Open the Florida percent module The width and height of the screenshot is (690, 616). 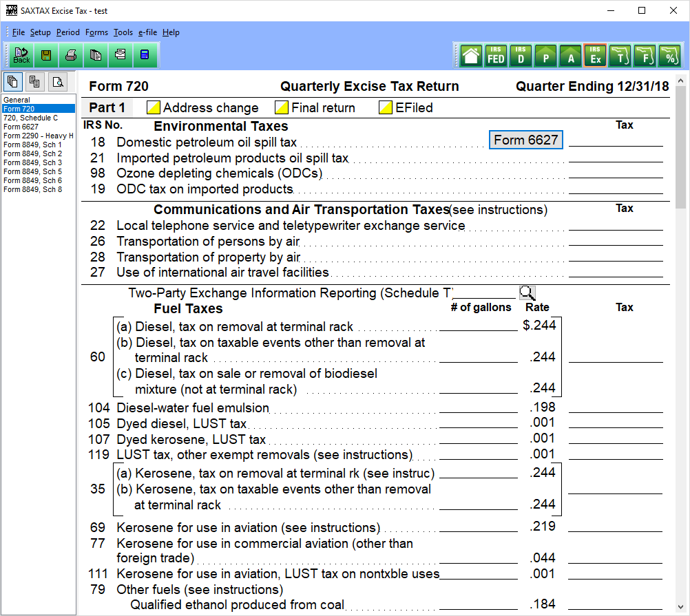pos(670,56)
